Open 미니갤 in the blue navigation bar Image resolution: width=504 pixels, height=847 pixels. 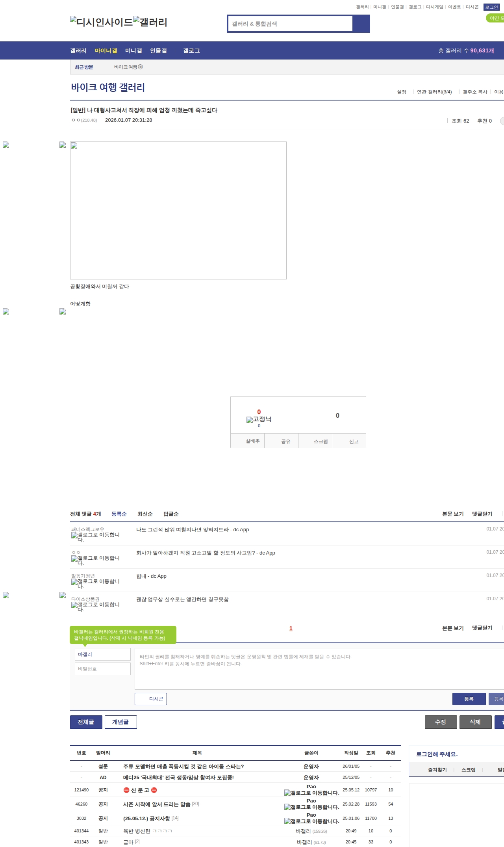[x=133, y=50]
